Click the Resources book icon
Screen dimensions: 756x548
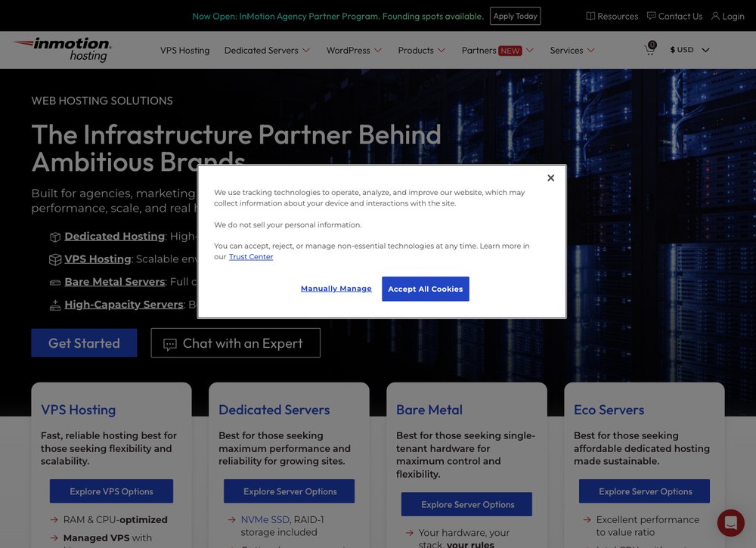(x=590, y=16)
